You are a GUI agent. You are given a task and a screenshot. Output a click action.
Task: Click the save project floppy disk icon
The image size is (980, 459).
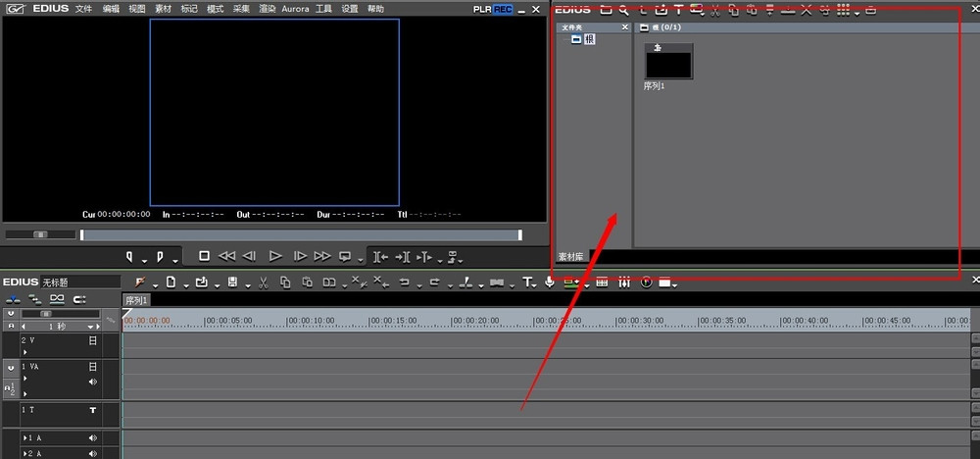[x=232, y=282]
